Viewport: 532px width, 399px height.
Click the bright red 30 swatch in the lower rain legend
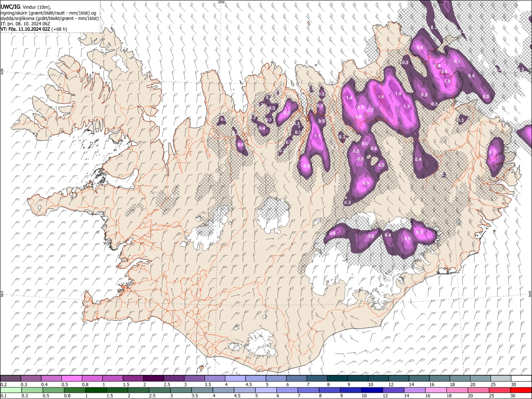pos(520,390)
